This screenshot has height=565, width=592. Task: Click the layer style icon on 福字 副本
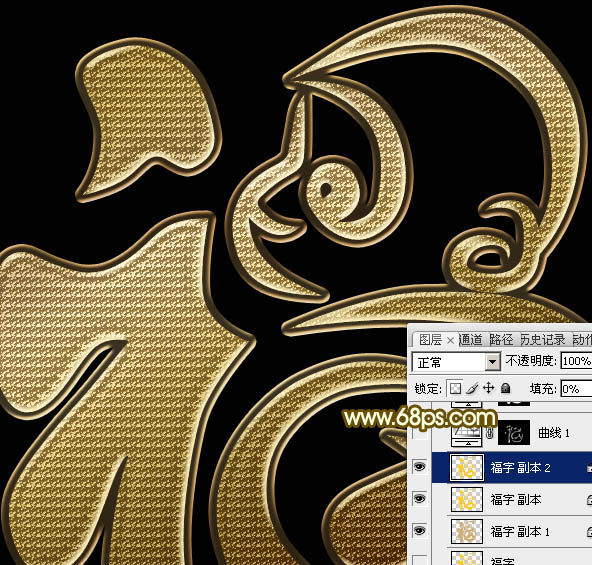click(x=589, y=500)
